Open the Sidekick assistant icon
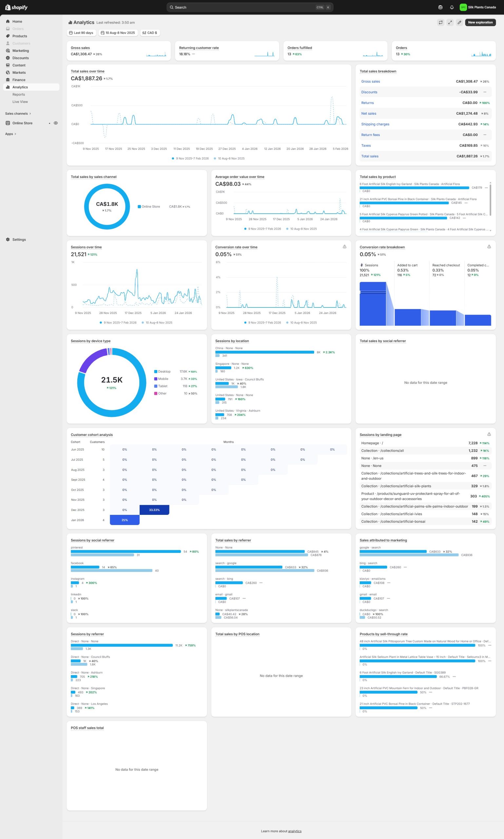The height and width of the screenshot is (839, 504). click(x=440, y=7)
